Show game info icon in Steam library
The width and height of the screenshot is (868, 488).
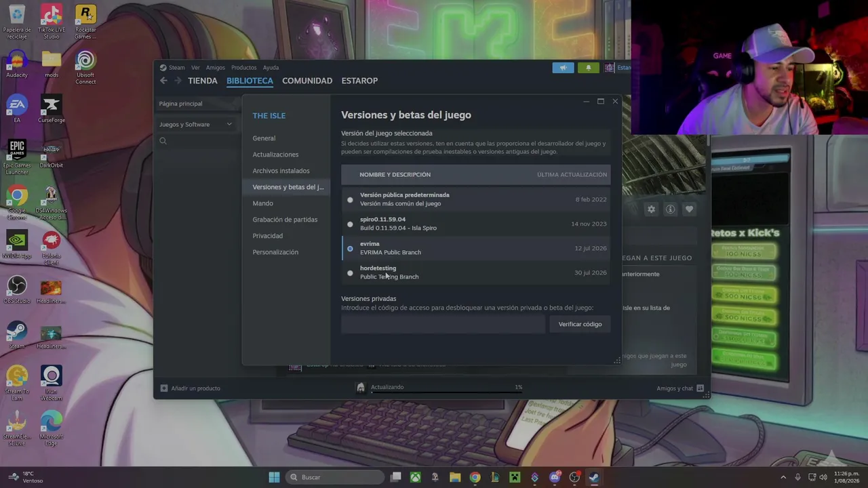pos(670,209)
